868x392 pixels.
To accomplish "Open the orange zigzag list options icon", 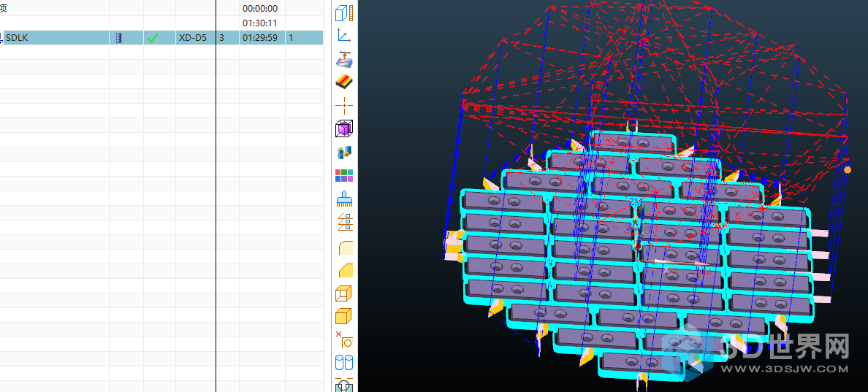I will 344,222.
